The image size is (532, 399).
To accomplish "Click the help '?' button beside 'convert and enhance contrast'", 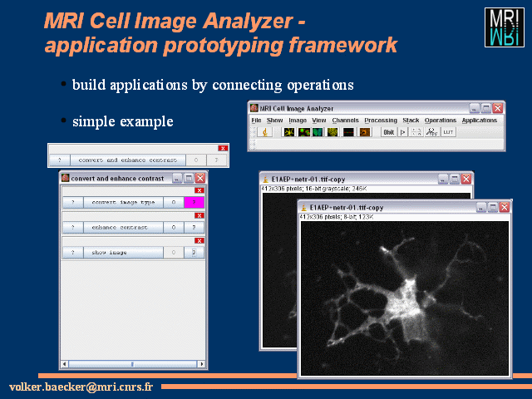I will pyautogui.click(x=60, y=160).
